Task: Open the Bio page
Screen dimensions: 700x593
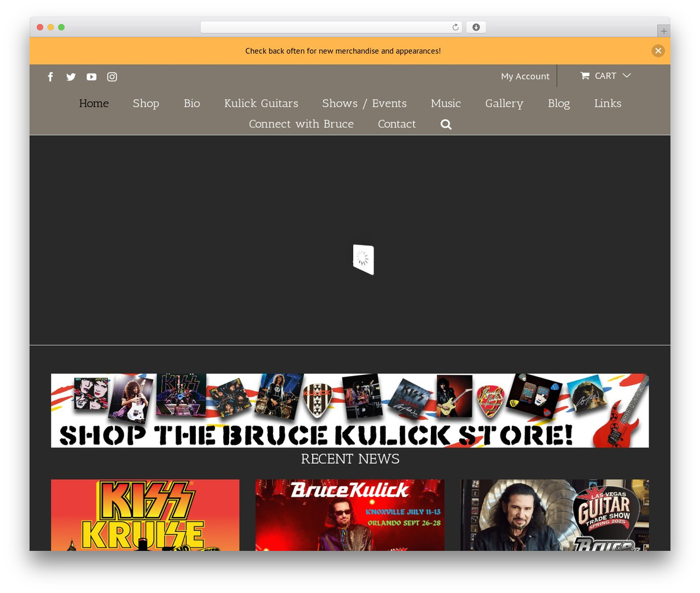Action: 192,103
